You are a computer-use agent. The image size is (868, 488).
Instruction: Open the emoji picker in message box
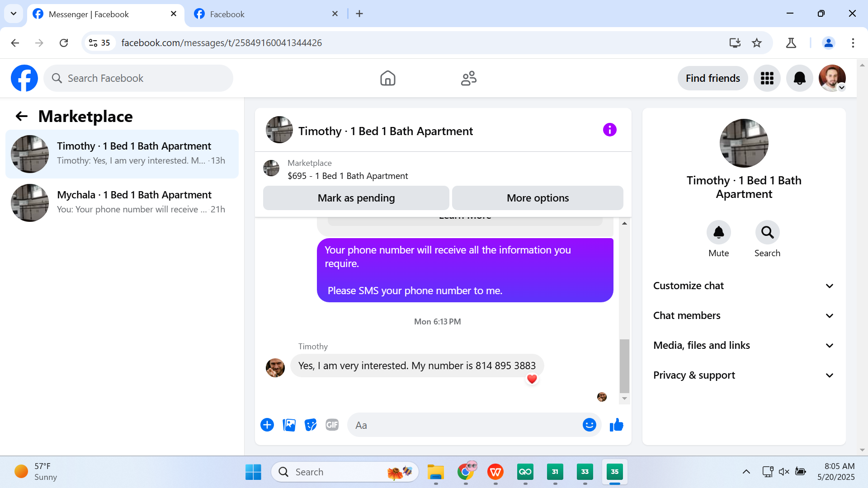tap(589, 425)
